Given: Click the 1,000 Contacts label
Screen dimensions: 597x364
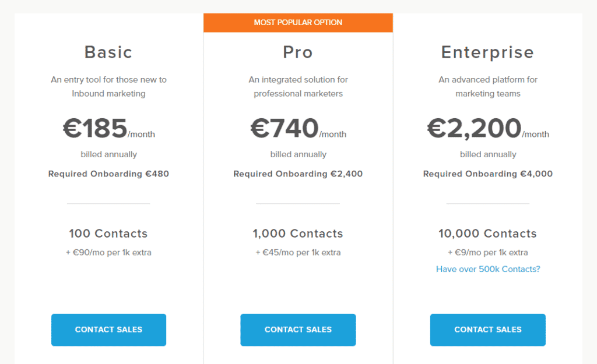Looking at the screenshot, I should (298, 234).
